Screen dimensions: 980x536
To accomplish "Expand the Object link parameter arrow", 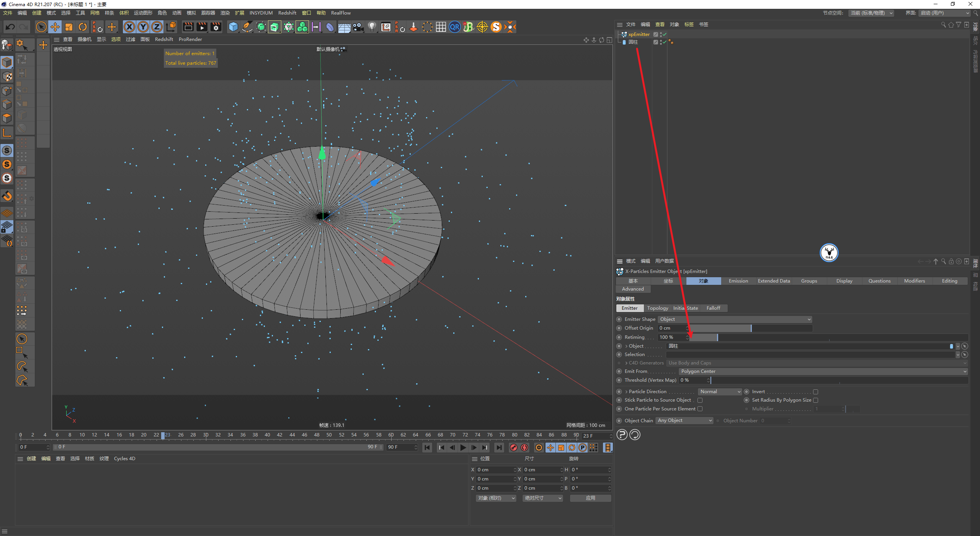I will [626, 346].
